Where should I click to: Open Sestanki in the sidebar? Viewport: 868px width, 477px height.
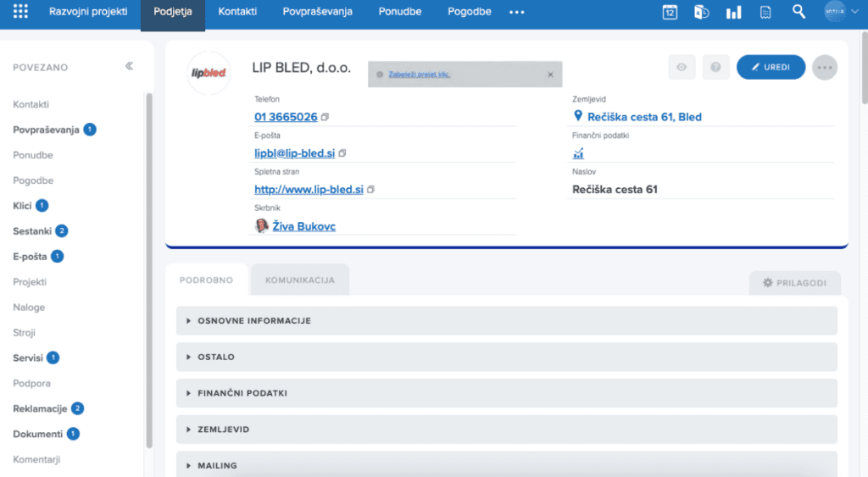(x=32, y=230)
